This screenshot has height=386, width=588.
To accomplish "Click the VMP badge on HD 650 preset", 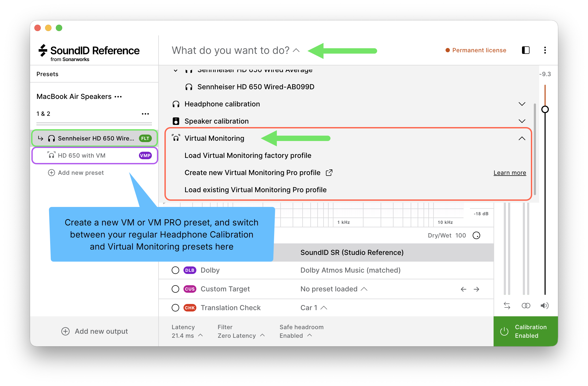I will (x=145, y=155).
